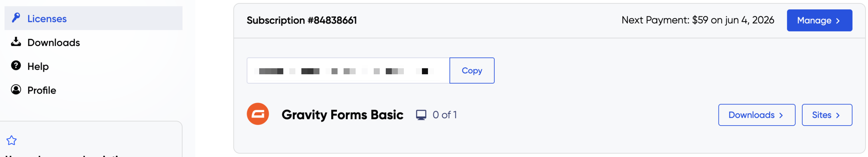Click the monitor icon next to site count

pyautogui.click(x=421, y=115)
